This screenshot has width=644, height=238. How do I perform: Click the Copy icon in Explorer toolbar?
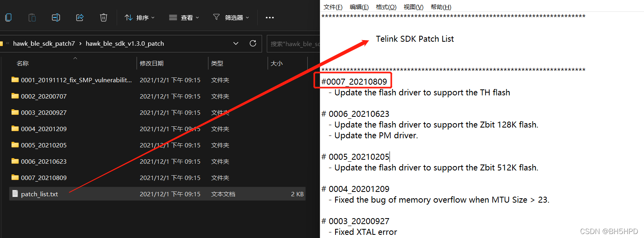click(x=8, y=17)
